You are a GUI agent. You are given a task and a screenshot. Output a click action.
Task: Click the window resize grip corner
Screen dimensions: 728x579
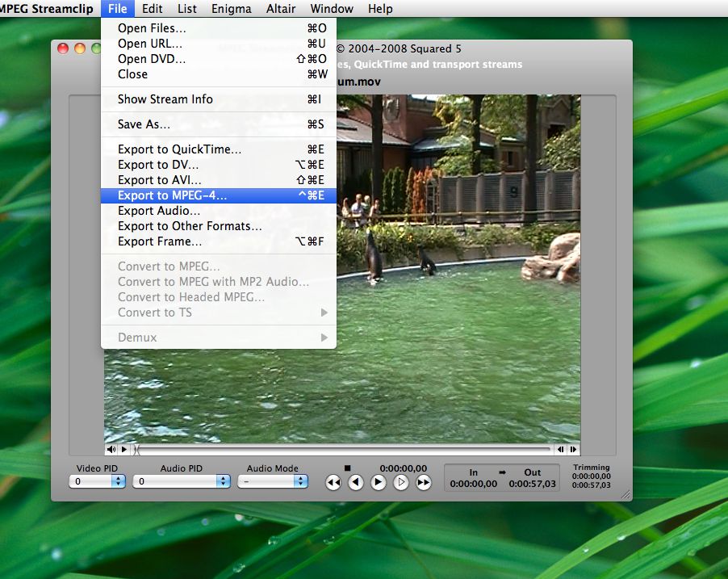625,495
